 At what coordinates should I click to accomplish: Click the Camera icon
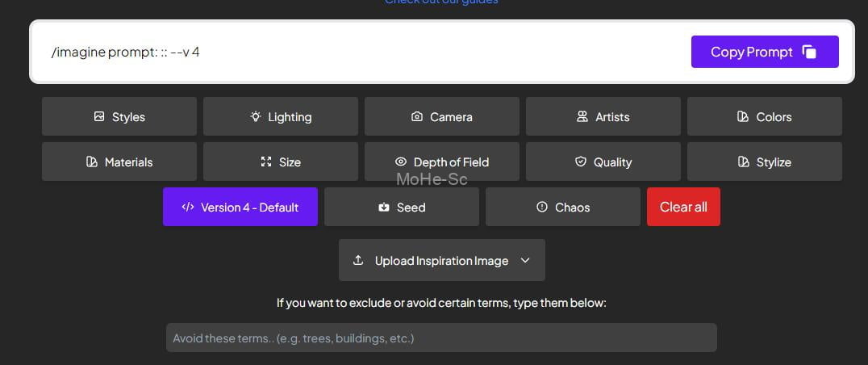click(417, 117)
